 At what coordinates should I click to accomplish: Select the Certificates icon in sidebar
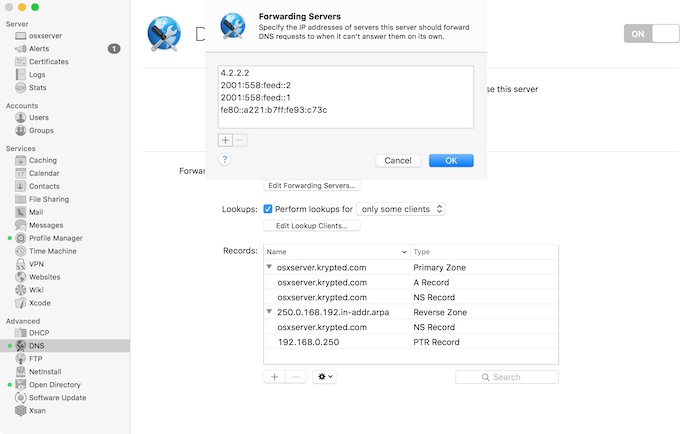pos(20,61)
